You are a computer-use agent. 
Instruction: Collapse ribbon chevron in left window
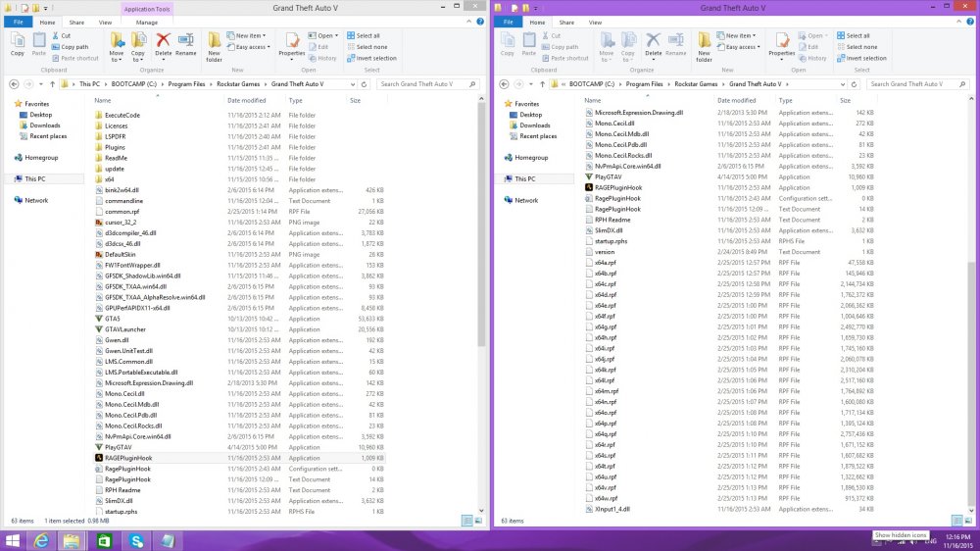[468, 22]
